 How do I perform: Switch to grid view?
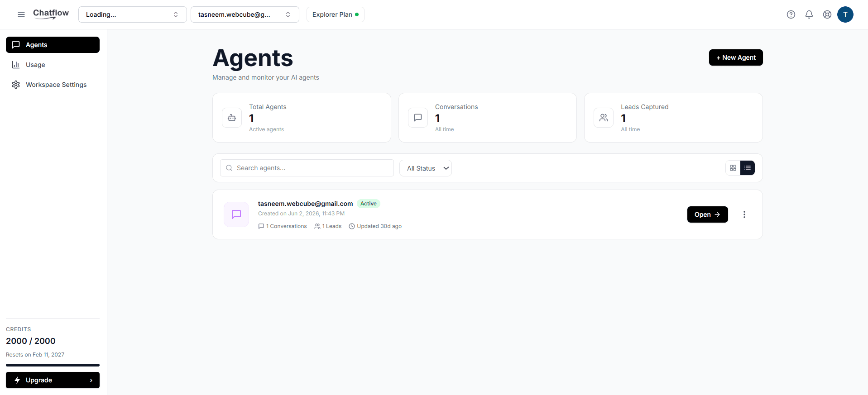point(733,168)
